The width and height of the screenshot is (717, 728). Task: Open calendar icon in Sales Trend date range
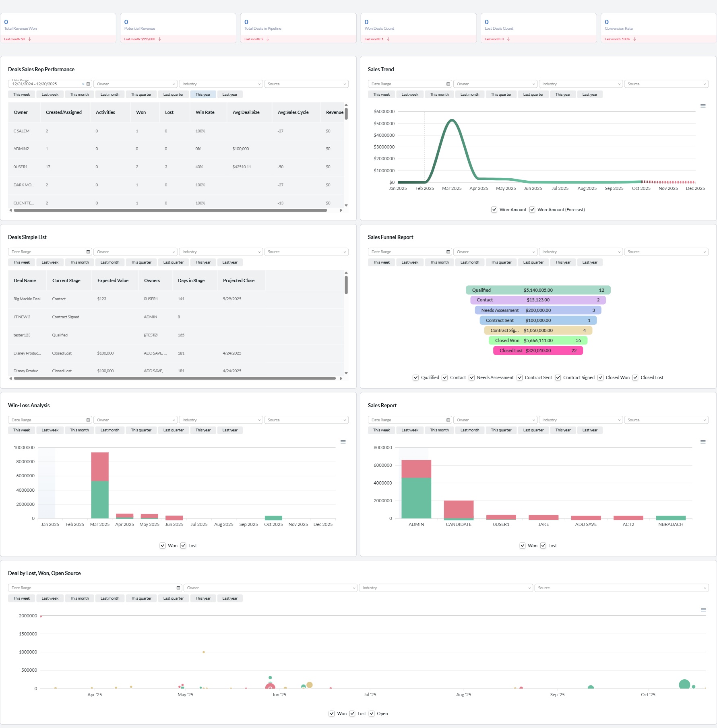point(448,84)
